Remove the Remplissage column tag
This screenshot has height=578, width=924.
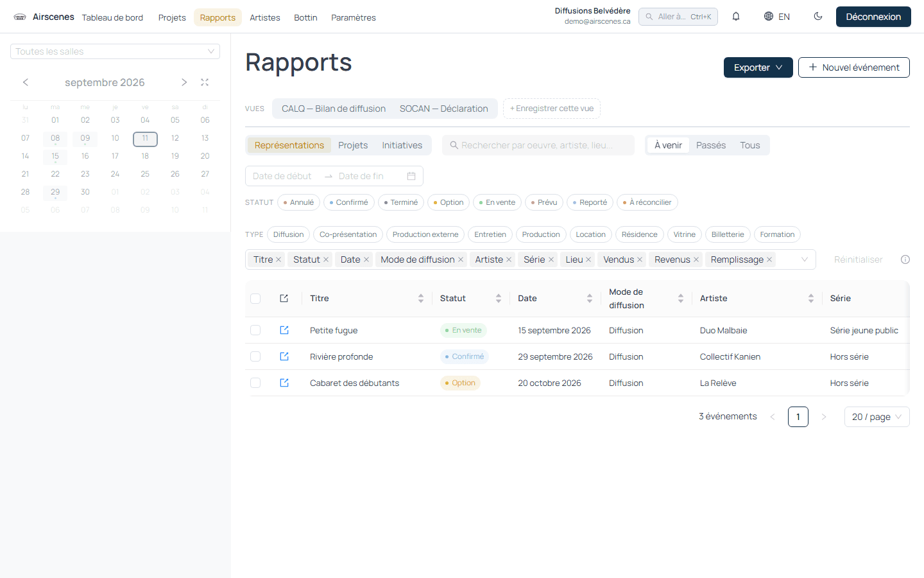tap(769, 259)
